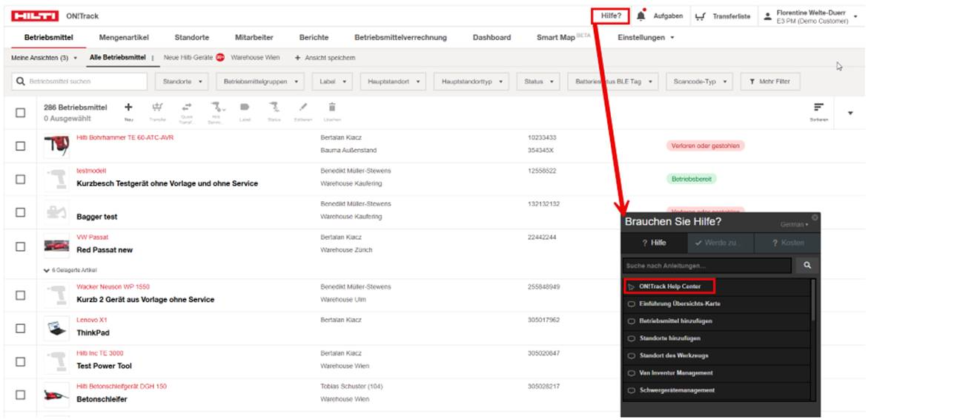This screenshot has width=980, height=420.
Task: Switch to the Mitarbeiter tab
Action: coord(254,38)
